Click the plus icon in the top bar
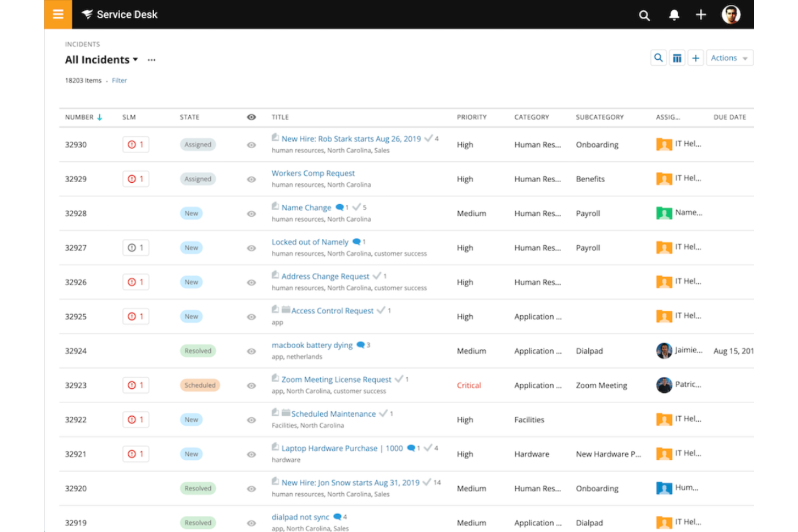Image resolution: width=798 pixels, height=532 pixels. click(x=701, y=15)
